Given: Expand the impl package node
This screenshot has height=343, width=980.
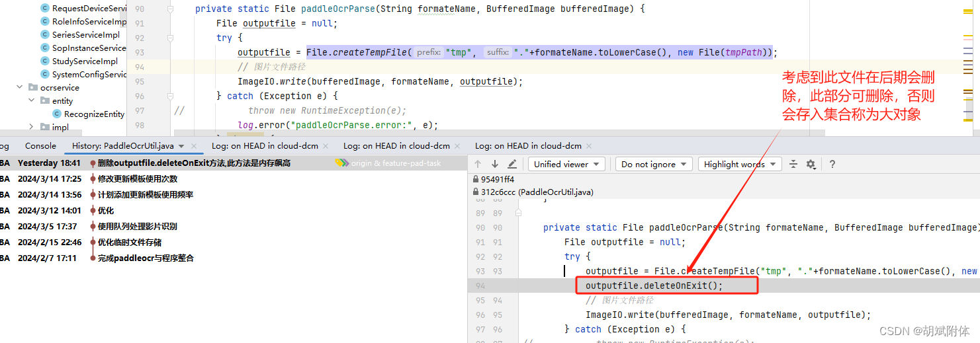Looking at the screenshot, I should (x=32, y=127).
